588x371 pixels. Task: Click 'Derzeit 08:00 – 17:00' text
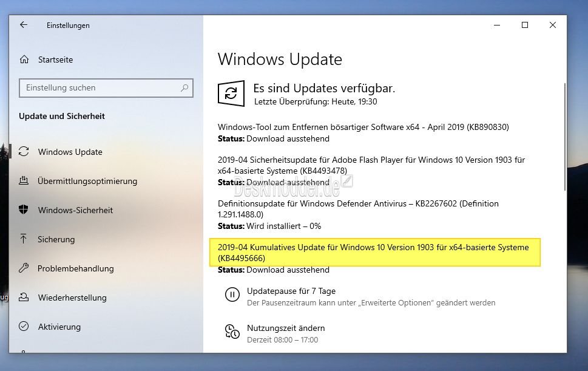tap(282, 340)
